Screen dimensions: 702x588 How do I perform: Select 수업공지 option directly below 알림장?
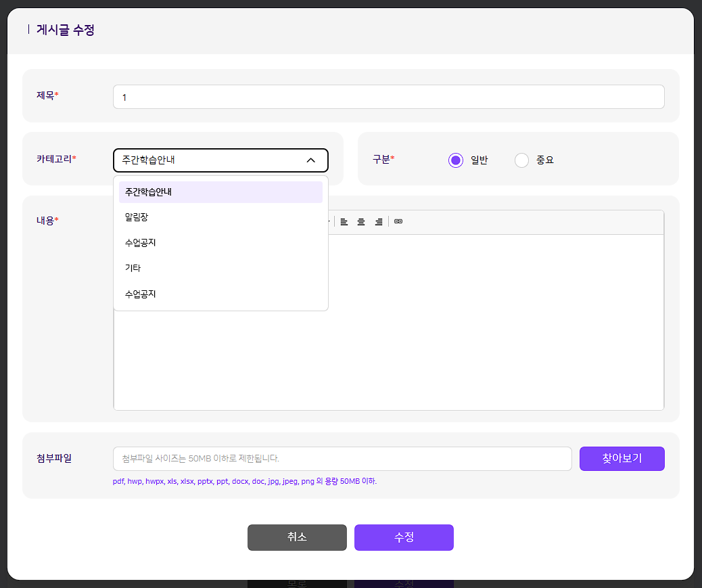(x=220, y=243)
